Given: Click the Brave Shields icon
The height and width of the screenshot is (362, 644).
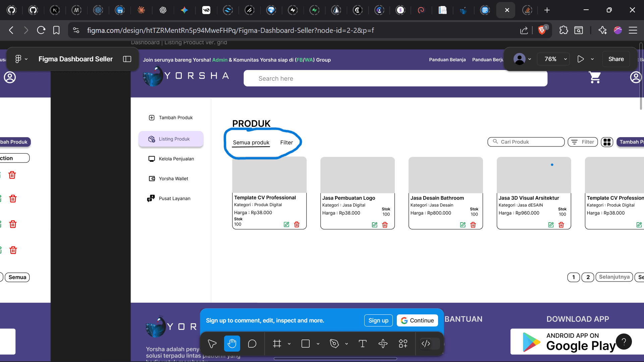Looking at the screenshot, I should pos(542,30).
